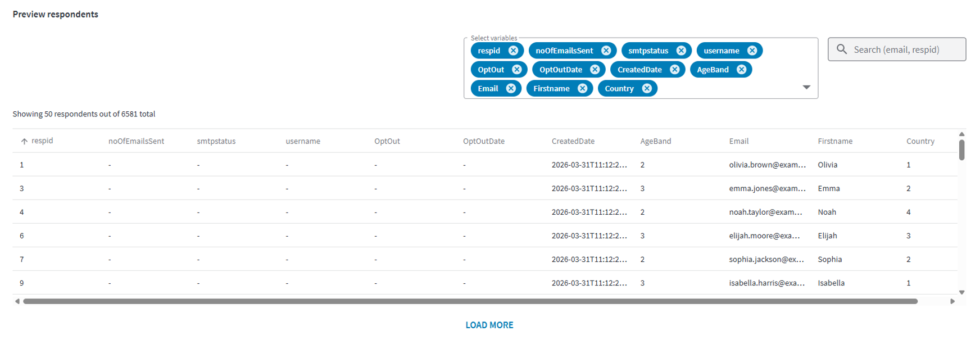Click the horizontal scrollbar thumb
Screen dimensions: 980x344
coord(470,301)
